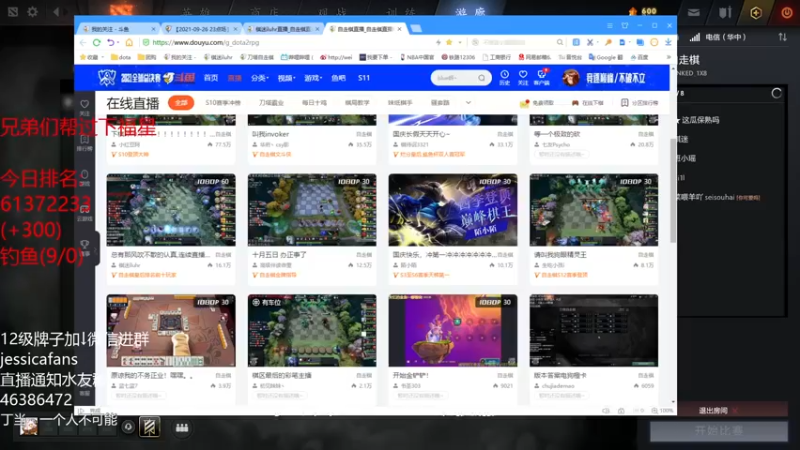Image resolution: width=800 pixels, height=450 pixels.
Task: Open the 游戏 dropdown in Douyu nav
Action: point(313,78)
